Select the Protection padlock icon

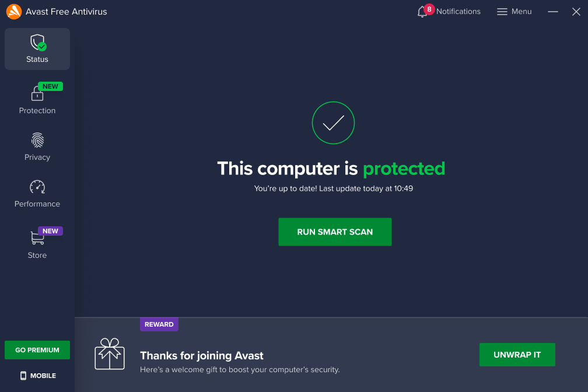click(37, 94)
